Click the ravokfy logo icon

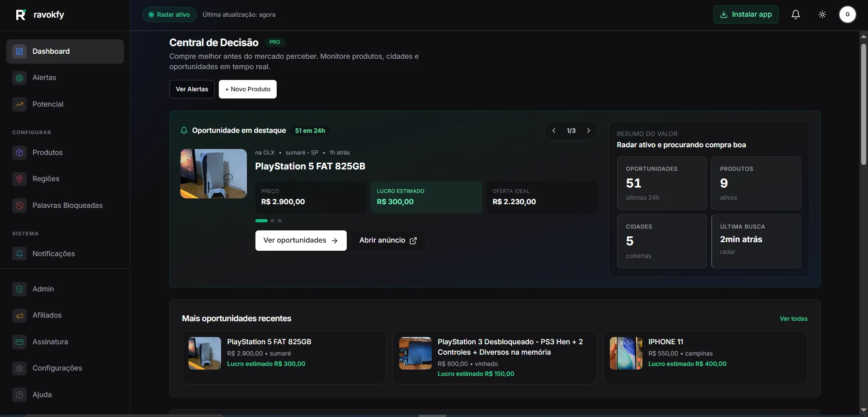pos(21,15)
